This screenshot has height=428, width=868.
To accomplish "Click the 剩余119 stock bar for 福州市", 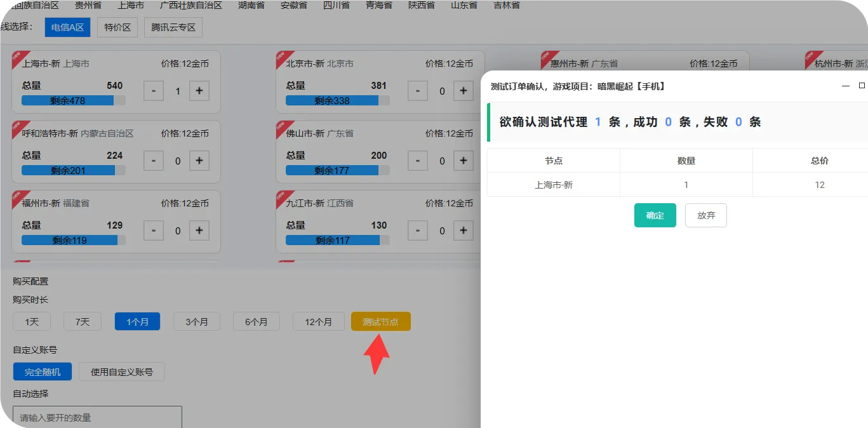I will 74,240.
